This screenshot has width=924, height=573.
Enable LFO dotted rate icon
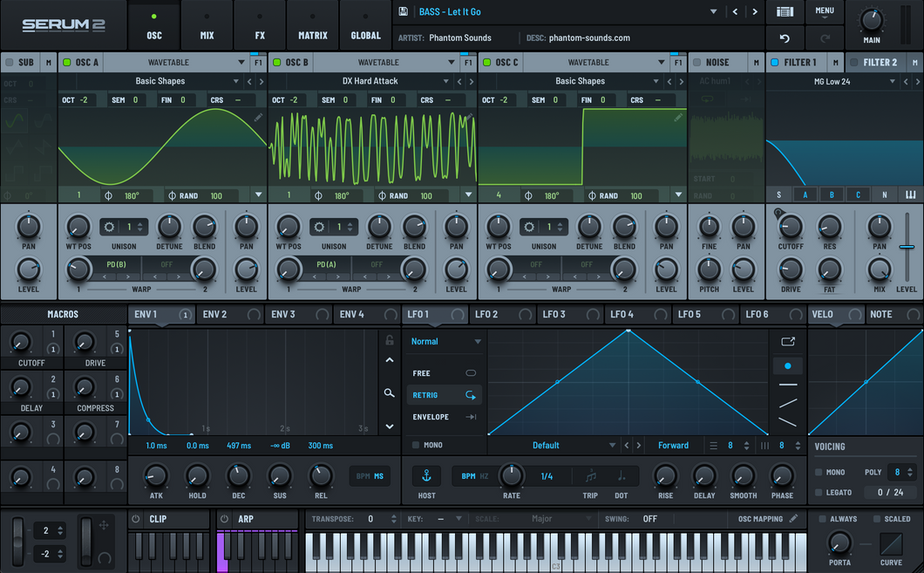[x=622, y=476]
